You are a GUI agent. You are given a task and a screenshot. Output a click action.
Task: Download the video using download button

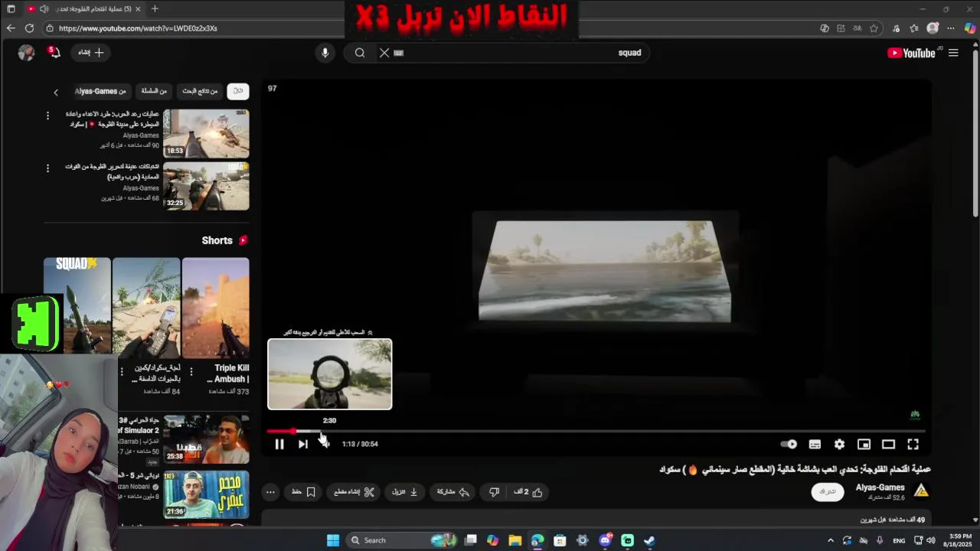pos(405,492)
